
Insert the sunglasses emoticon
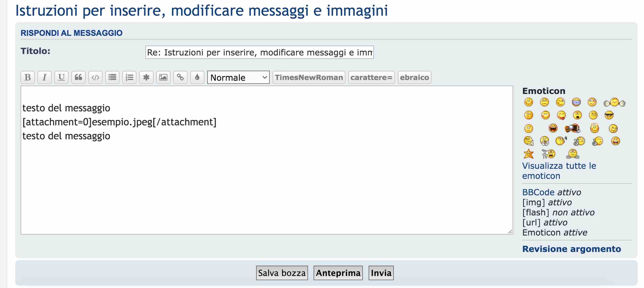[609, 115]
